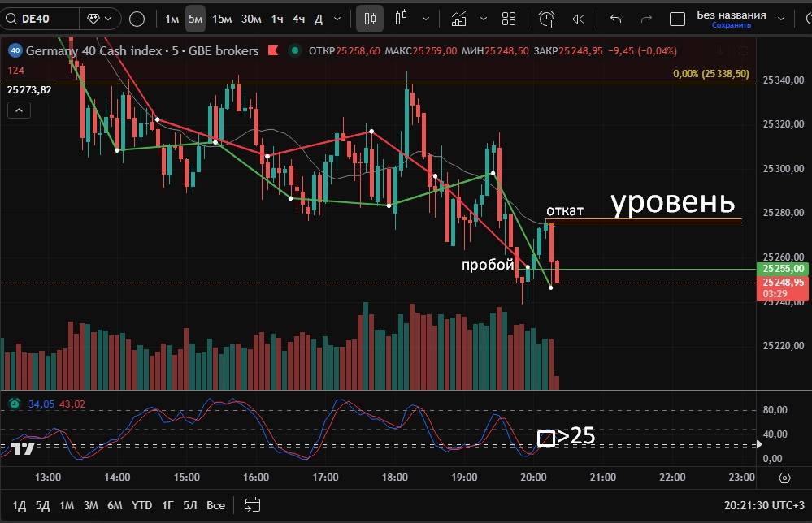Screen dimensions: 812x523
Task: Expand the timeframe list chevron after Д
Action: (337, 19)
